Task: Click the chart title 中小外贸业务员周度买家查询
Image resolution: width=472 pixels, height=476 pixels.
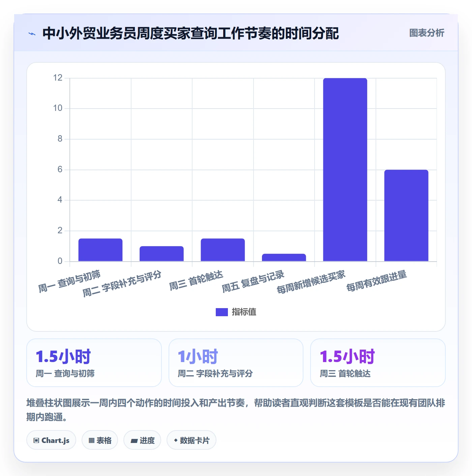Action: (x=190, y=33)
